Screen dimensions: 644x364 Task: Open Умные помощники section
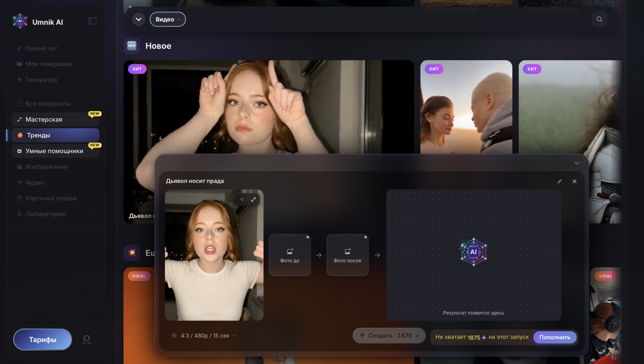pyautogui.click(x=55, y=151)
